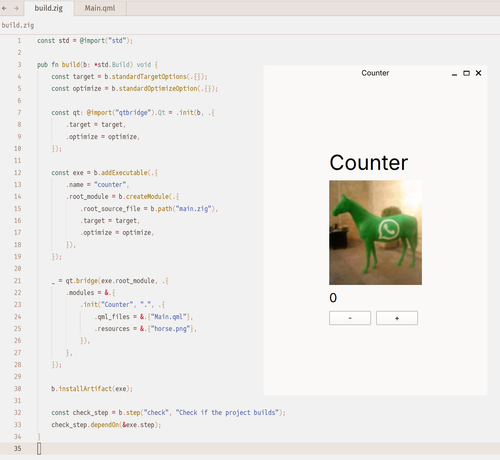500x460 pixels.
Task: Click the "counter" name string
Action: tap(110, 185)
